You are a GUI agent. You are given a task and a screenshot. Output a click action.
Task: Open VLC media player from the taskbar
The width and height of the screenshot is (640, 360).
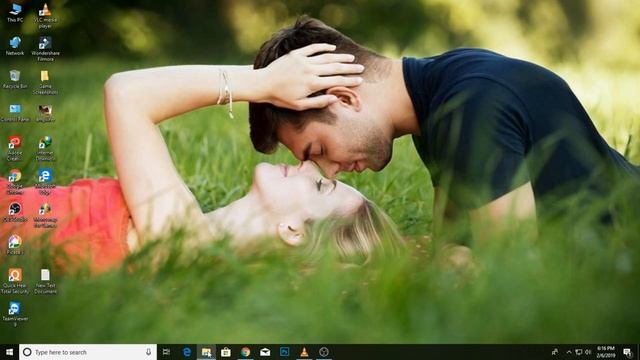(x=304, y=352)
